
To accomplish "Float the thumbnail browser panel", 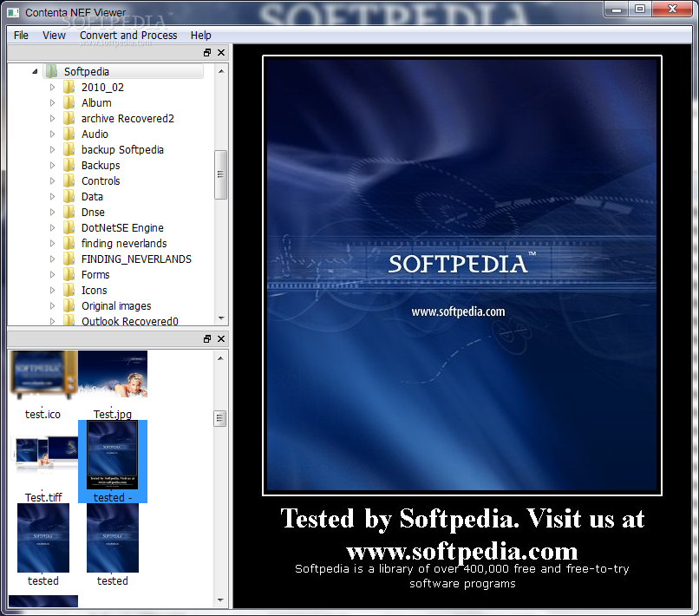I will (x=207, y=339).
